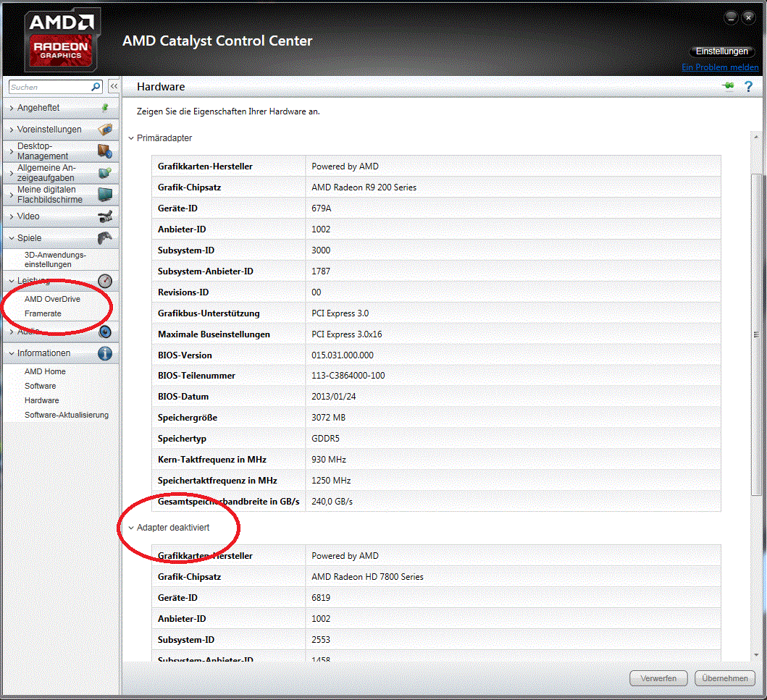
Task: Select BIOS-Version value 015.031.000.000
Action: (x=343, y=355)
